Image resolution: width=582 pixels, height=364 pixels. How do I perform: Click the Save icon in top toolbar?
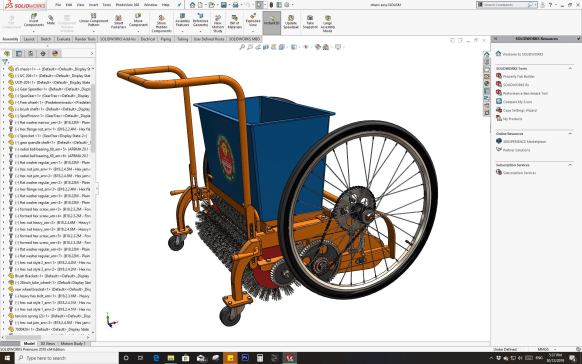click(224, 5)
